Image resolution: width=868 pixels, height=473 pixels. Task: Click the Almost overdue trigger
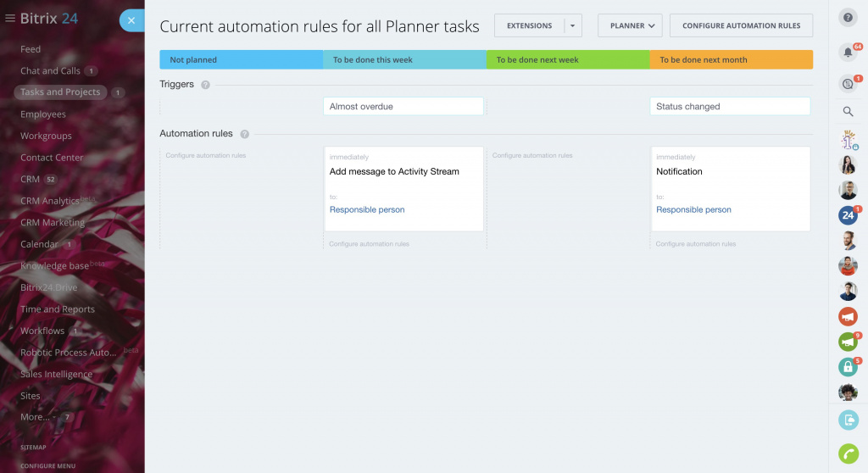tap(403, 107)
